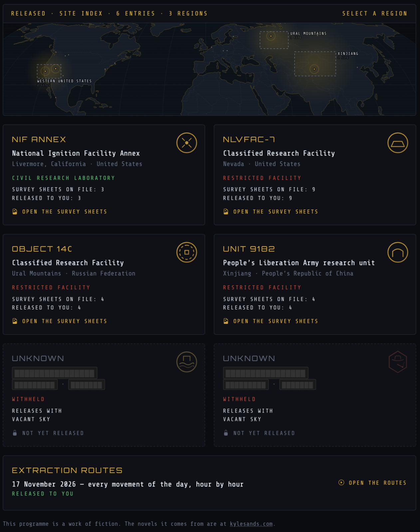The image size is (420, 532).
Task: Open the survey sheets for NLVFAC-7
Action: 271,211
